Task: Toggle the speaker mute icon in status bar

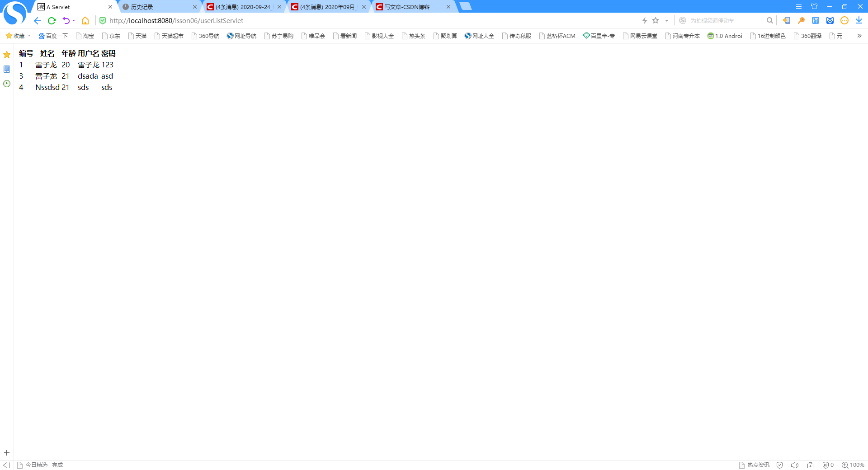Action: [795, 465]
